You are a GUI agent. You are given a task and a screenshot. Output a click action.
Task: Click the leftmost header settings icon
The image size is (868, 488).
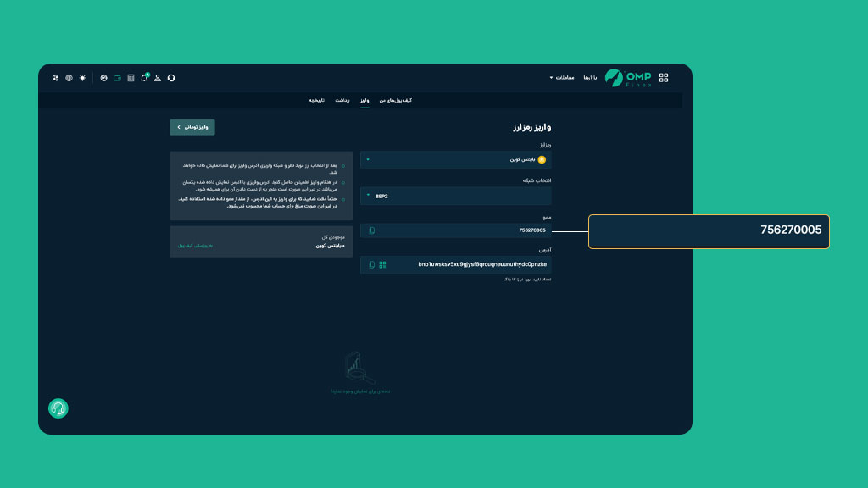point(55,78)
